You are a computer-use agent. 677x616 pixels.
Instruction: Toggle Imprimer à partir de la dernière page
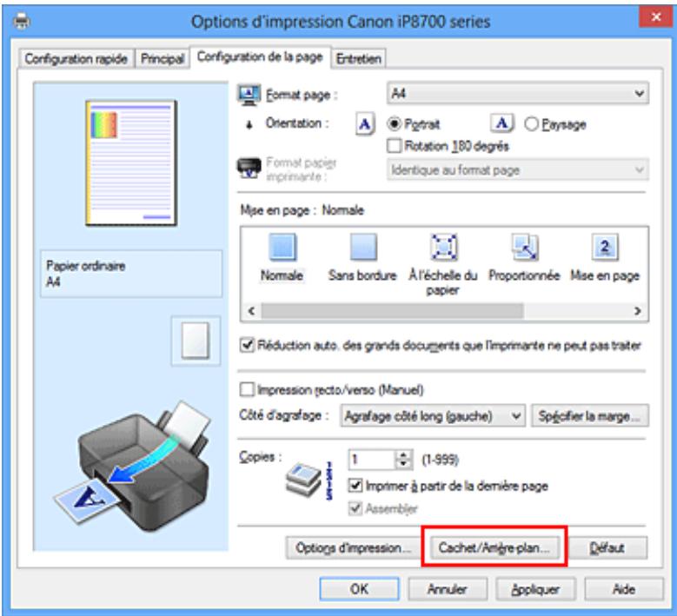355,486
